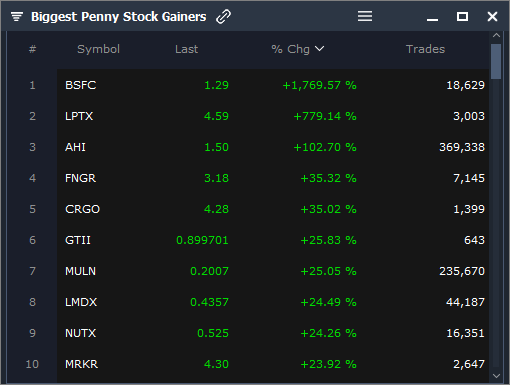The image size is (510, 385).
Task: Click the AHI trades value 369,338
Action: tap(462, 147)
